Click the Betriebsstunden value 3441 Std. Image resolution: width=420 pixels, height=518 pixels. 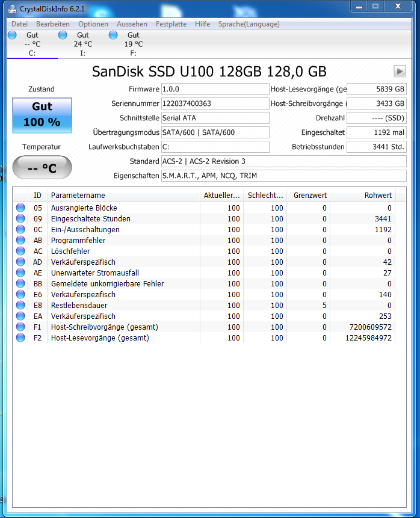click(x=377, y=147)
